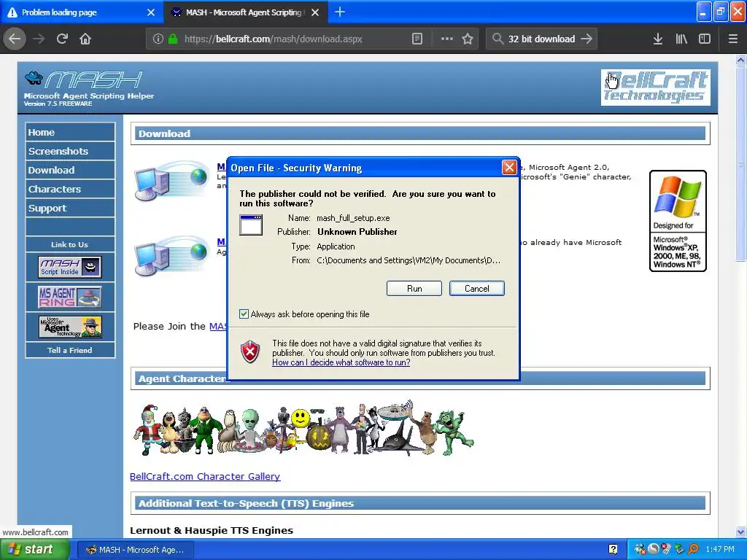The height and width of the screenshot is (560, 747).
Task: Reload the page with the refresh icon
Action: pyautogui.click(x=62, y=39)
